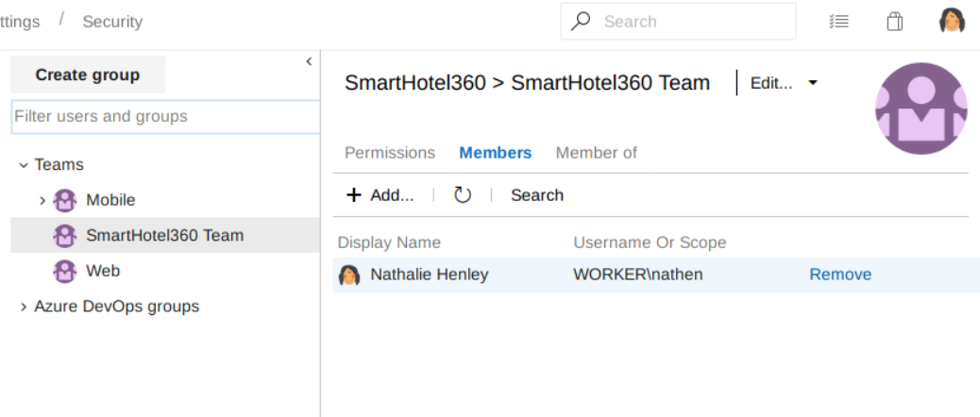Click the Mobile team group icon

[x=64, y=200]
